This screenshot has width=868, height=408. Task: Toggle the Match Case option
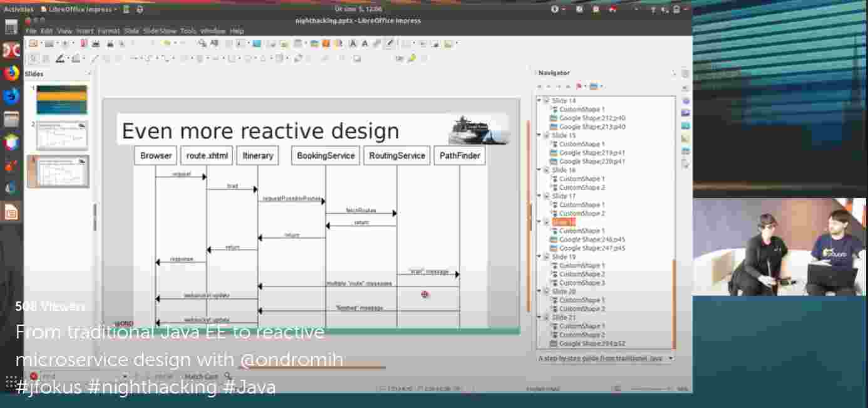coord(201,376)
